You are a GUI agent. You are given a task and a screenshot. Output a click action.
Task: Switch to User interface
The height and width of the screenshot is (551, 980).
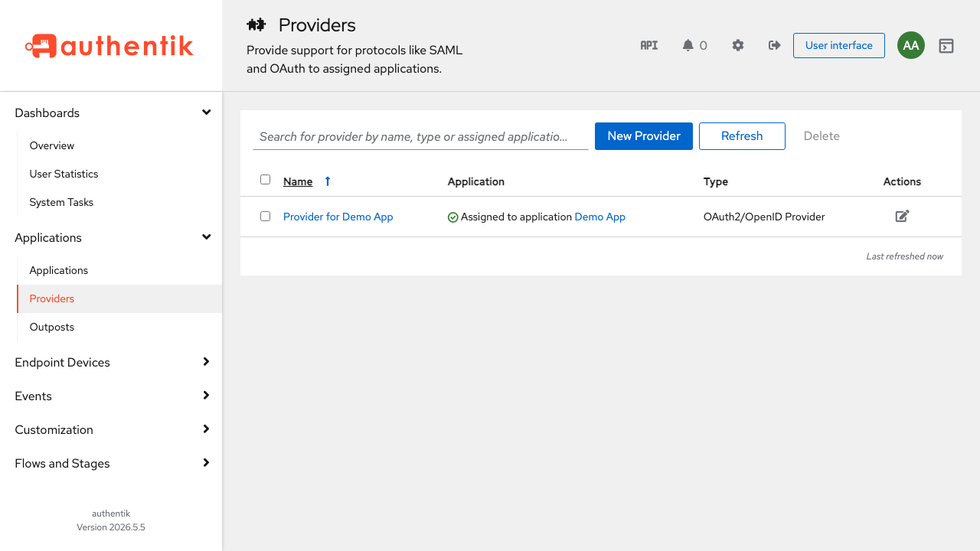pos(839,45)
